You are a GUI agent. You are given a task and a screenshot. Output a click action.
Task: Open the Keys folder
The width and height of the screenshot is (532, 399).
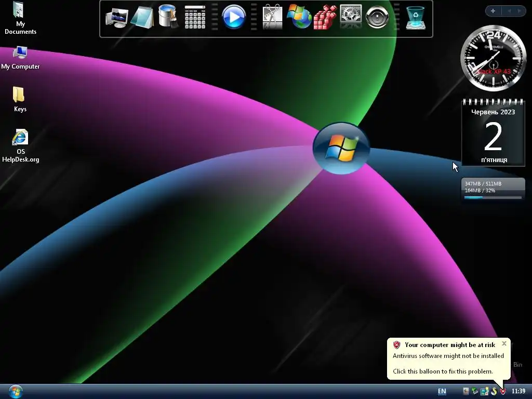pos(20,99)
